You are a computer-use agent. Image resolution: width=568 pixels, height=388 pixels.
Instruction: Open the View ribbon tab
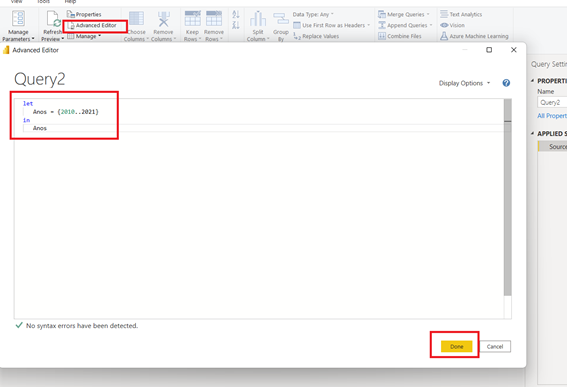pyautogui.click(x=16, y=2)
